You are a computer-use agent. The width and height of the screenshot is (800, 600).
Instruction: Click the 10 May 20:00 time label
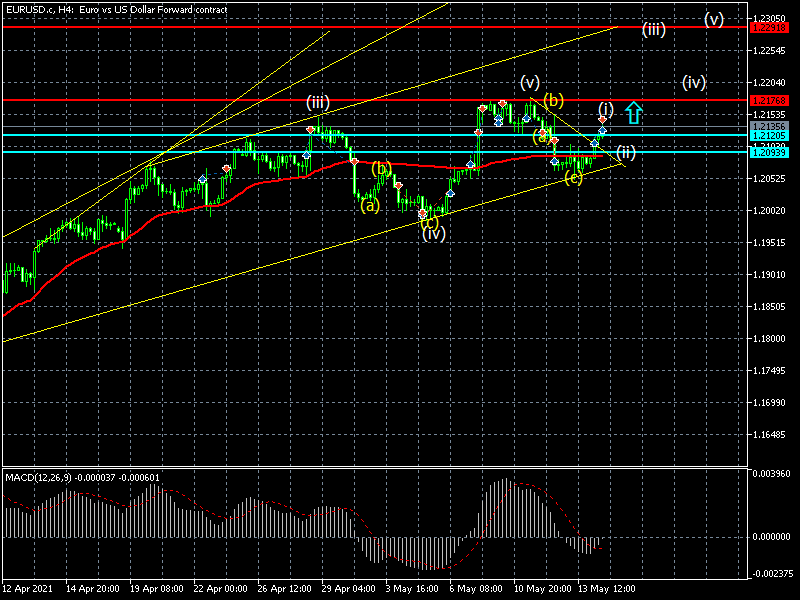point(541,589)
